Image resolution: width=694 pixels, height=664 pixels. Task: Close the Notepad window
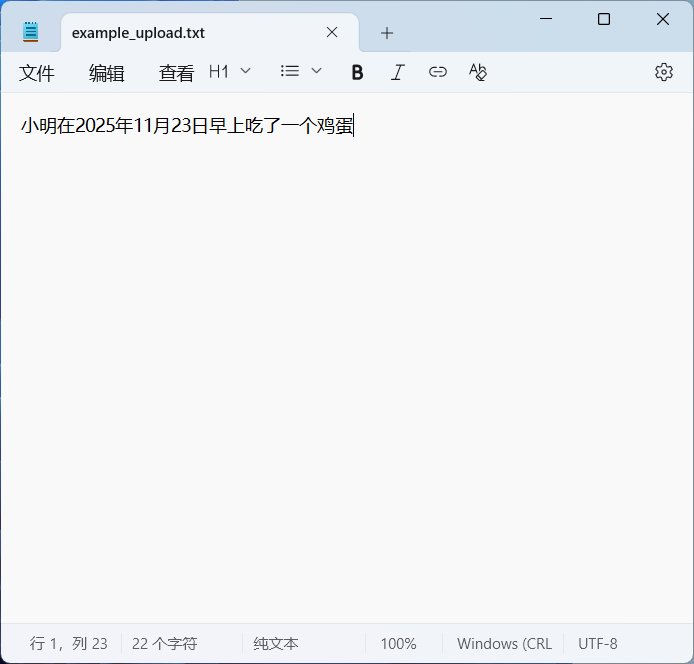663,19
